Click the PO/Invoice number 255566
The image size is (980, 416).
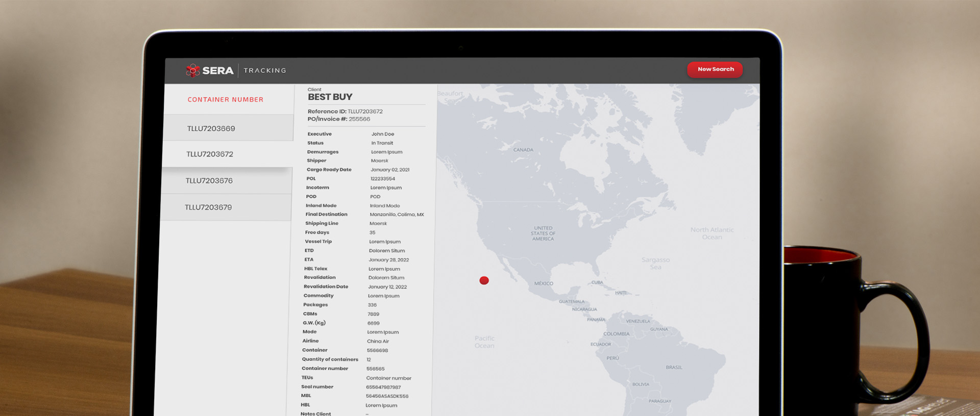[x=359, y=119]
